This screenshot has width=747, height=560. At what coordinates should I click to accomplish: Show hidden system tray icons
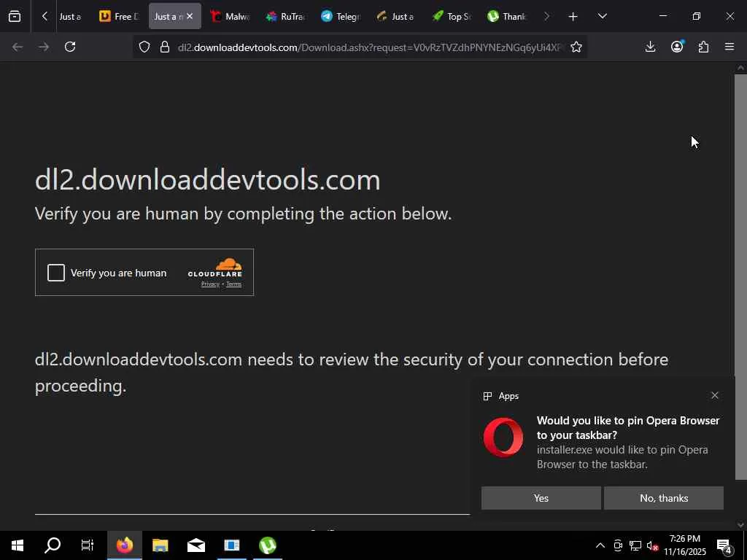pos(600,545)
